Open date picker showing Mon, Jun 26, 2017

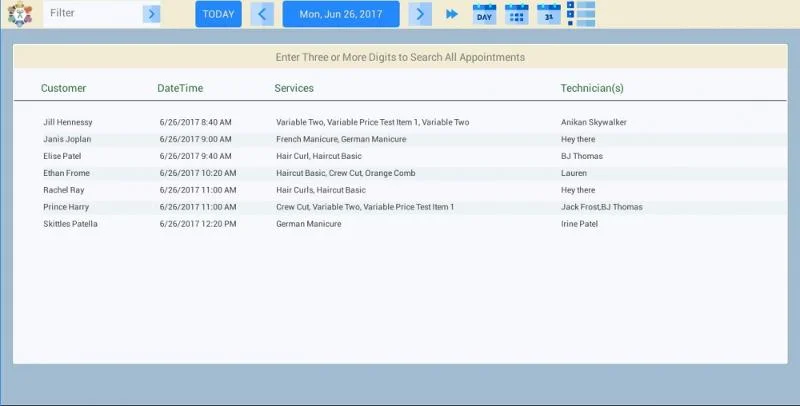coord(341,14)
